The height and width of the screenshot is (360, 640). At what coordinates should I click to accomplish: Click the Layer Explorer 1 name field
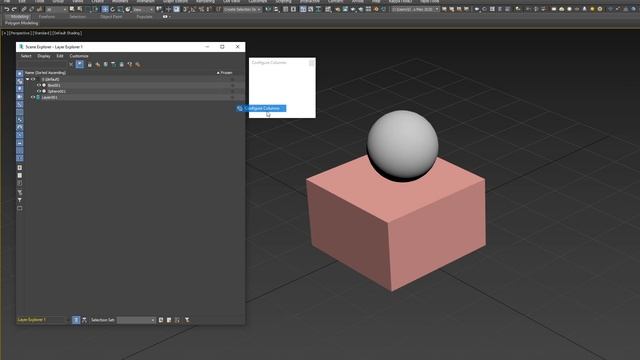[x=41, y=320]
